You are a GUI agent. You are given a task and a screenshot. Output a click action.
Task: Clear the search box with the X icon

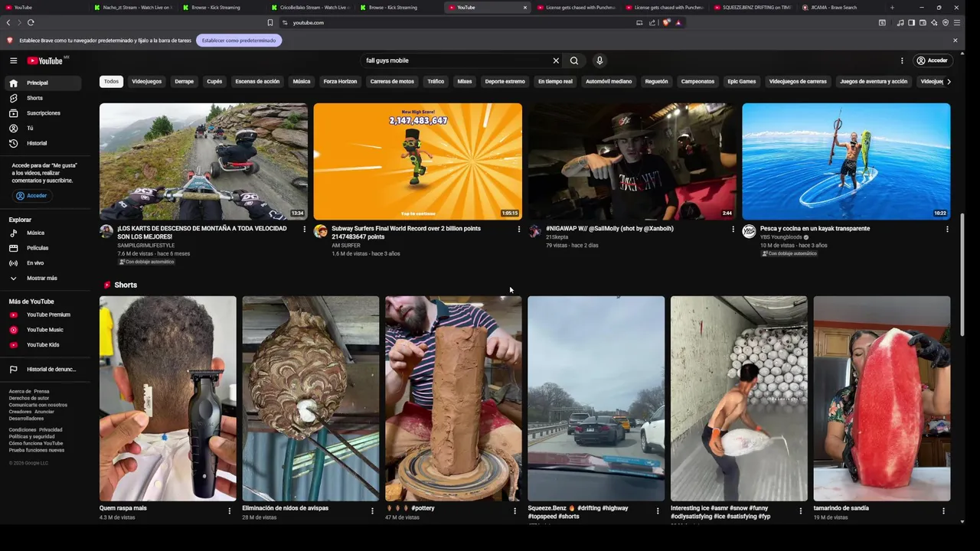[556, 60]
